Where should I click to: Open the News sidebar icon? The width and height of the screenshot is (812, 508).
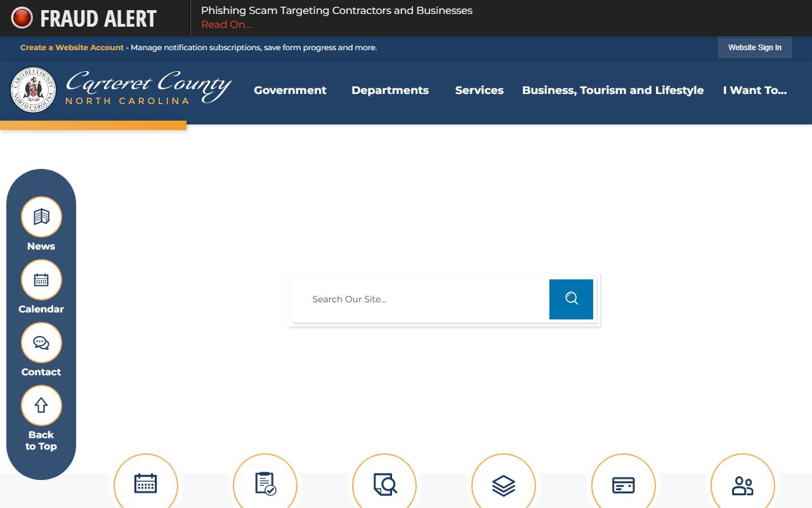[41, 217]
